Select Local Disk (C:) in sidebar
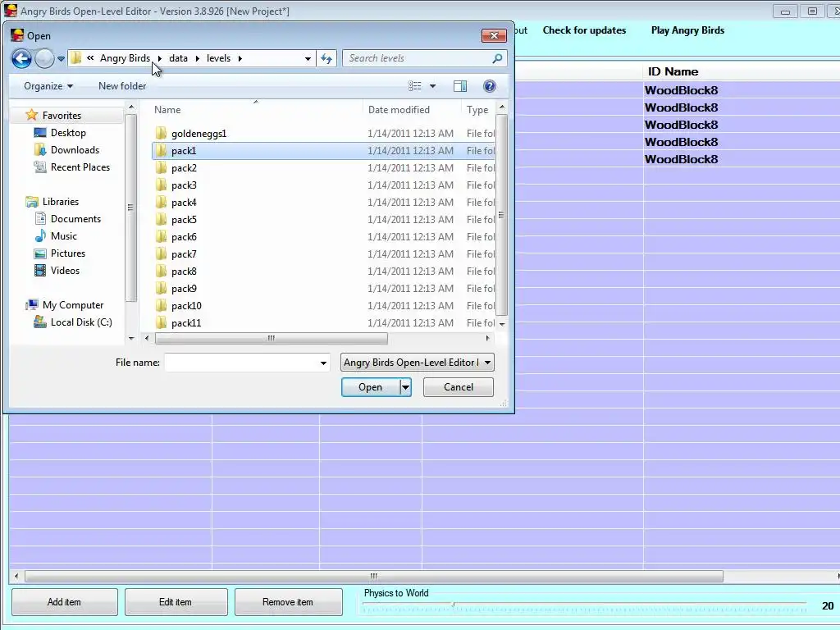This screenshot has width=840, height=630. pyautogui.click(x=81, y=322)
